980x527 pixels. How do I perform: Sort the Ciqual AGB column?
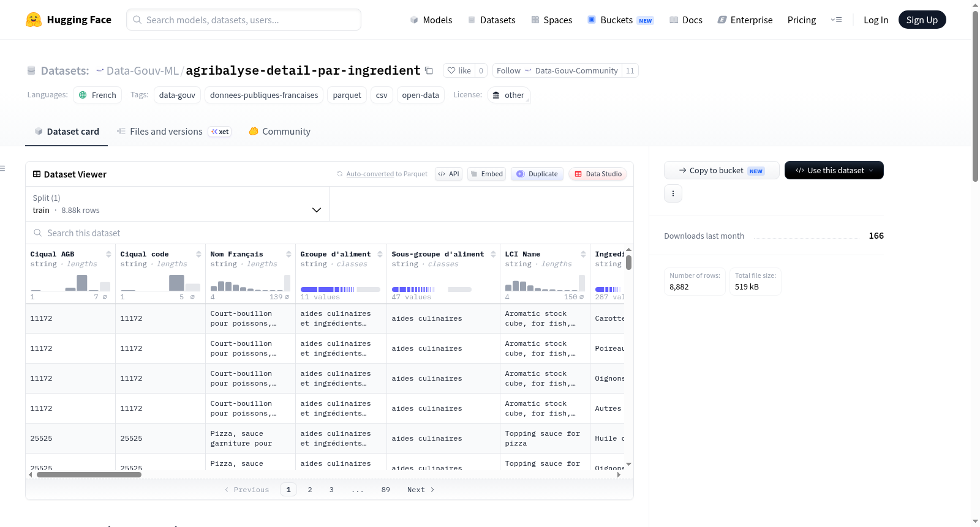point(108,254)
